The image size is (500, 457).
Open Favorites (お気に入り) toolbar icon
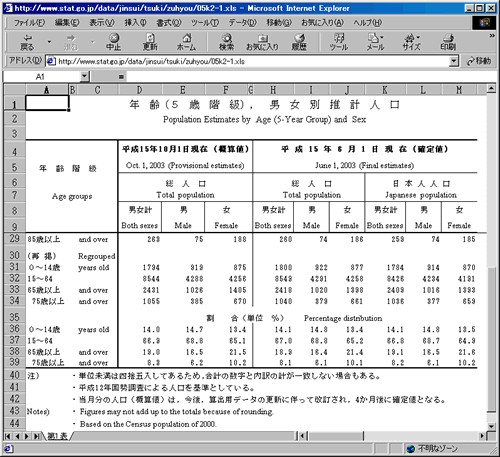[x=262, y=42]
